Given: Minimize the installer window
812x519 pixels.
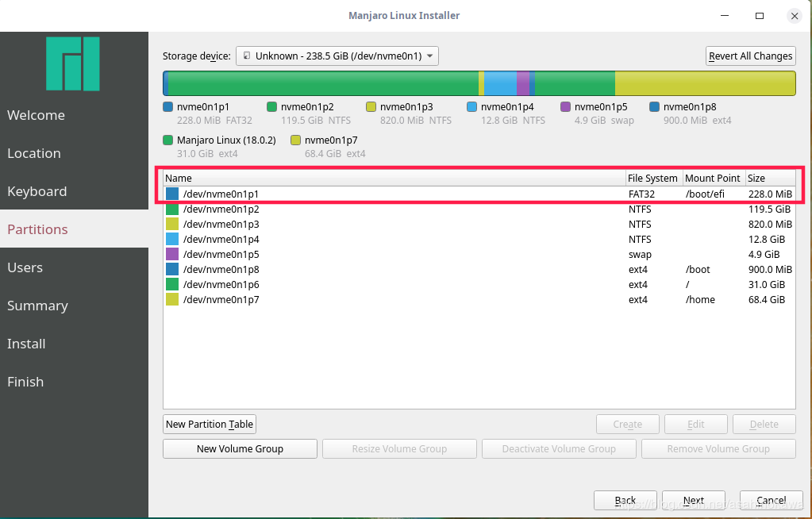Looking at the screenshot, I should (725, 16).
